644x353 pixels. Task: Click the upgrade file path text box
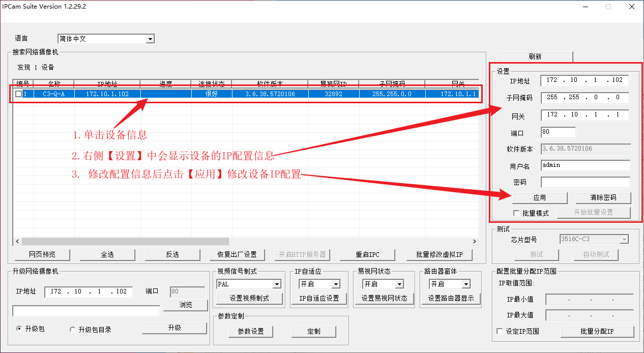tap(86, 311)
